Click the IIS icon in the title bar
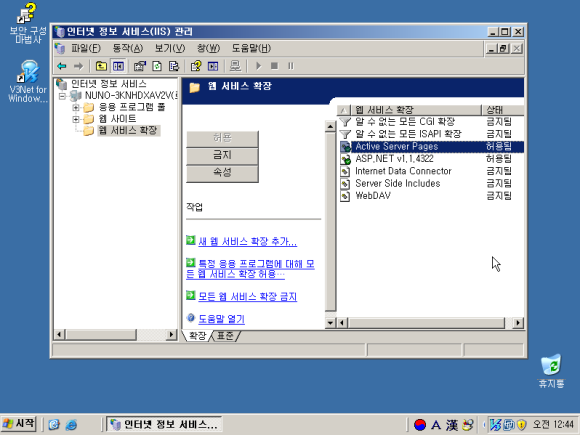Viewport: 580px width, 435px height. [x=60, y=32]
